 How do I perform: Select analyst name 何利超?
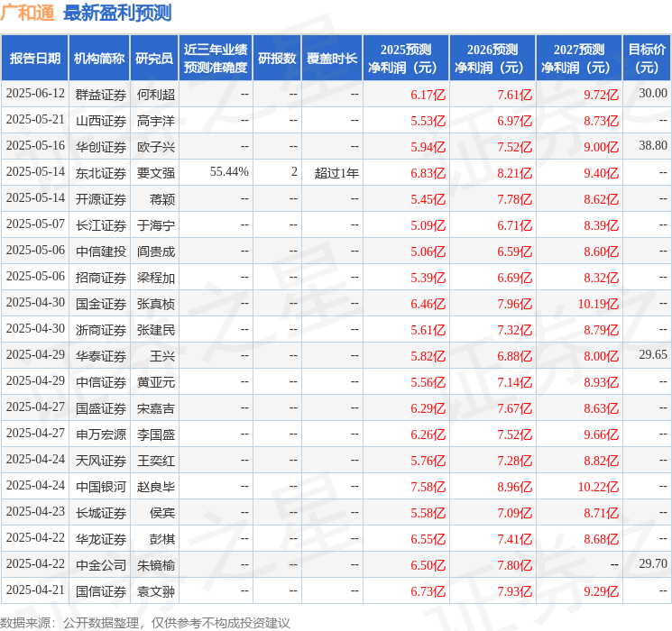(x=156, y=95)
